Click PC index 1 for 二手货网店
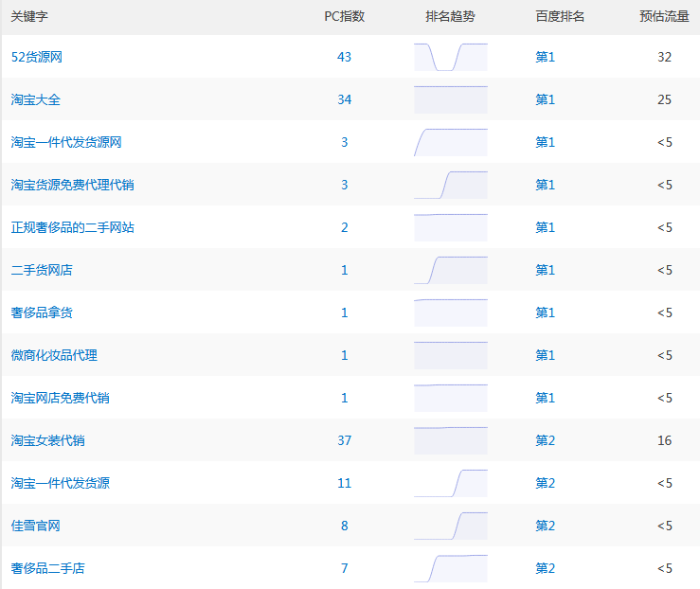 click(344, 270)
